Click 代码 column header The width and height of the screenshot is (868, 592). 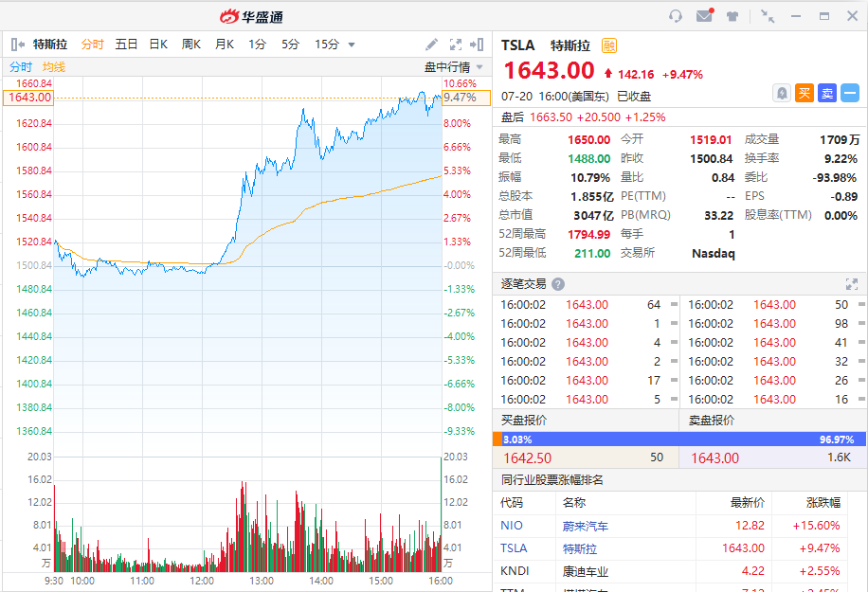(x=512, y=503)
